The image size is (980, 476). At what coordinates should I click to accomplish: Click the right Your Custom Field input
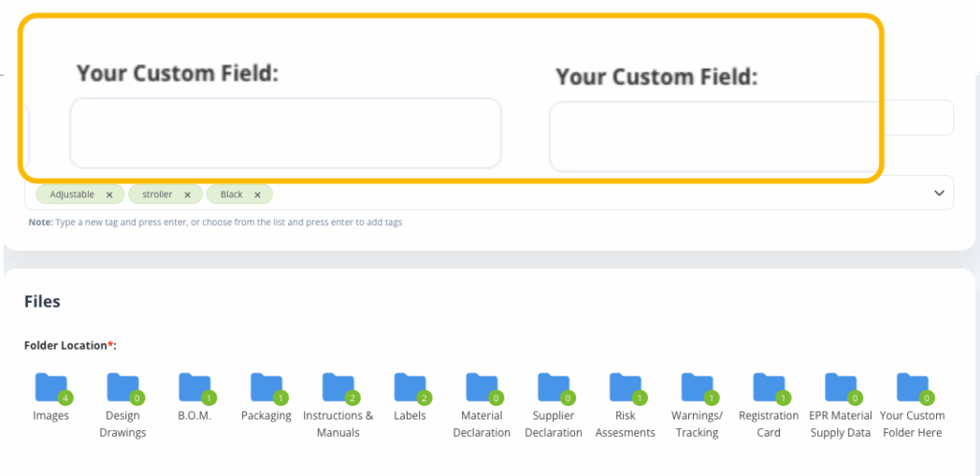coord(713,138)
